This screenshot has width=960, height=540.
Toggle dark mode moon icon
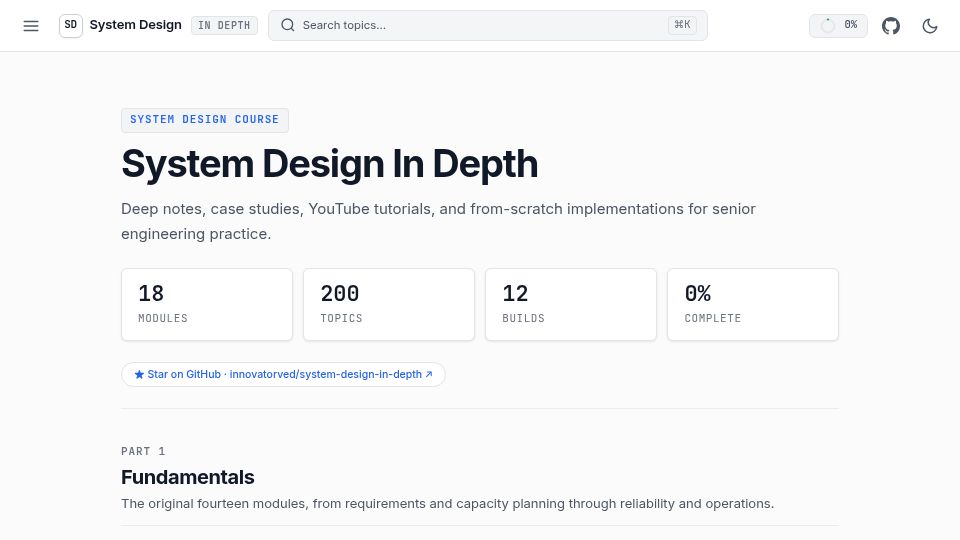tap(929, 26)
